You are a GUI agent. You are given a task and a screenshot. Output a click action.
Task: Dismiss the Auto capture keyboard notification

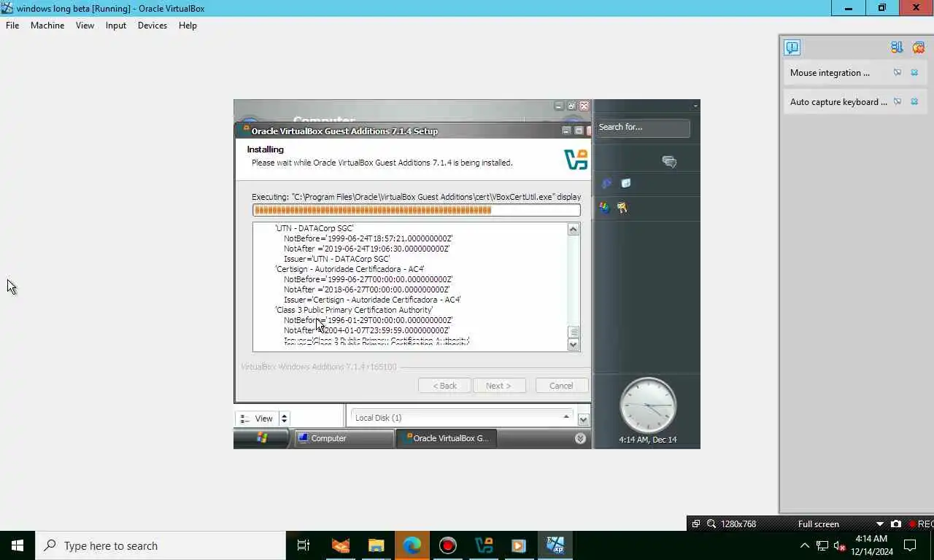point(914,102)
